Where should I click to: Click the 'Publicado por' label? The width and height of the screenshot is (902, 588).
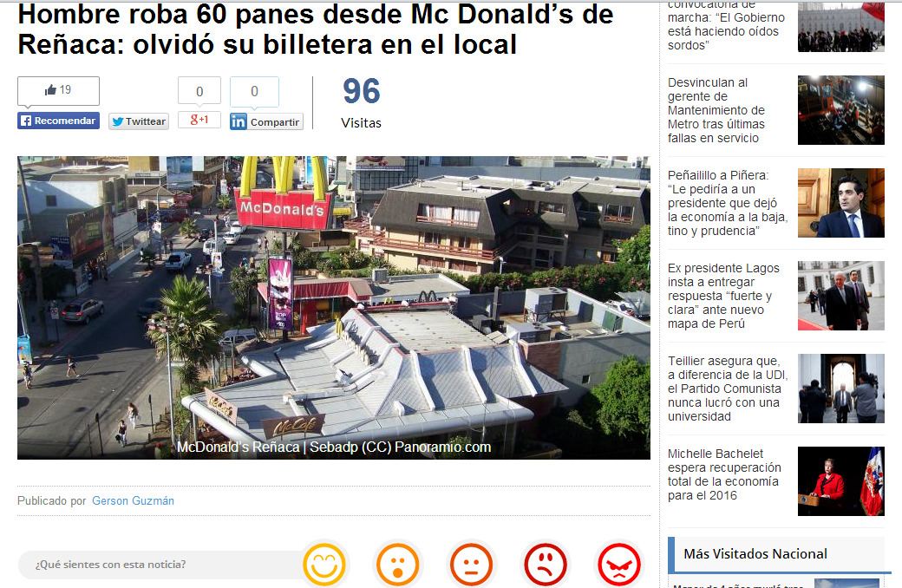tap(51, 500)
